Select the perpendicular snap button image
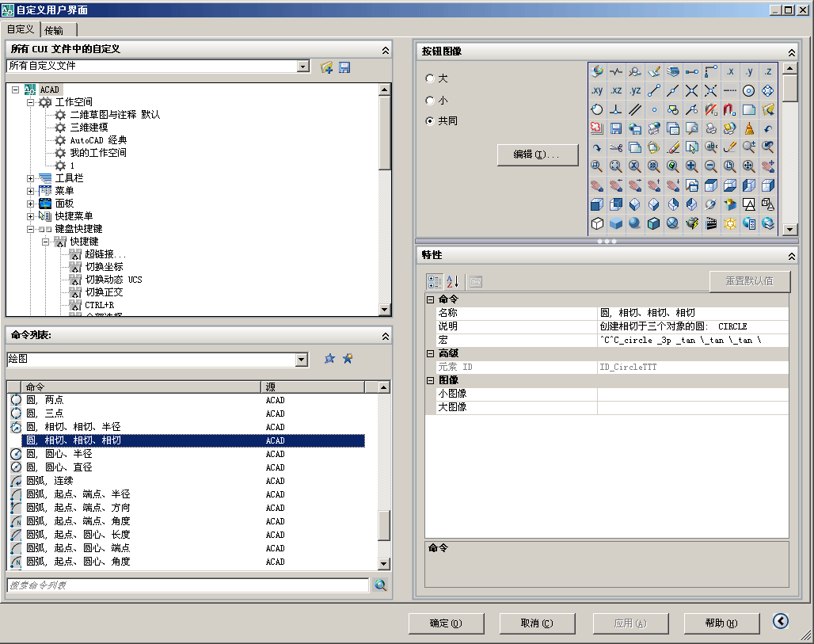This screenshot has height=644, width=814. [x=616, y=109]
